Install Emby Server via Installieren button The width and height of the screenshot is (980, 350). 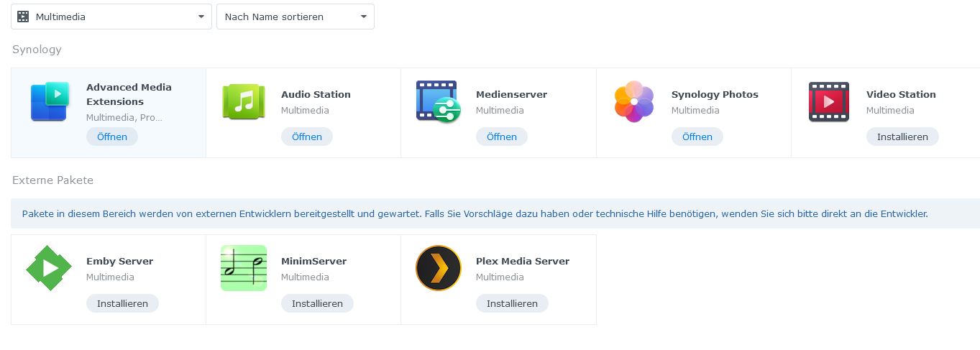[x=122, y=303]
